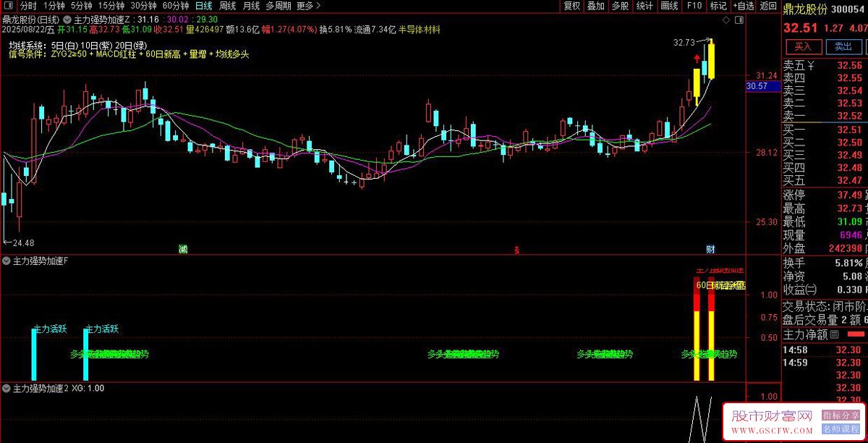This screenshot has height=443, width=868.
Task: Click stock code 300054
Action: (849, 9)
